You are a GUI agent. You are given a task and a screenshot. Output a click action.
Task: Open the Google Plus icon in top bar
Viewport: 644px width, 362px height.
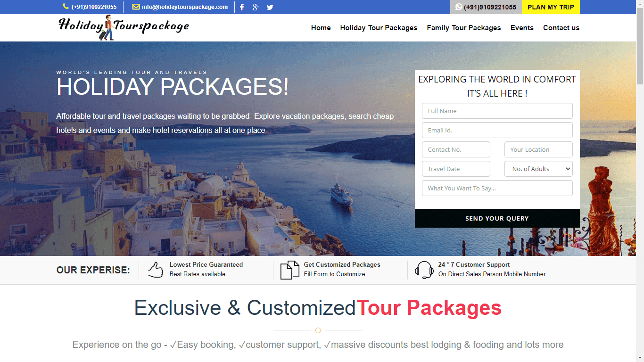click(256, 7)
